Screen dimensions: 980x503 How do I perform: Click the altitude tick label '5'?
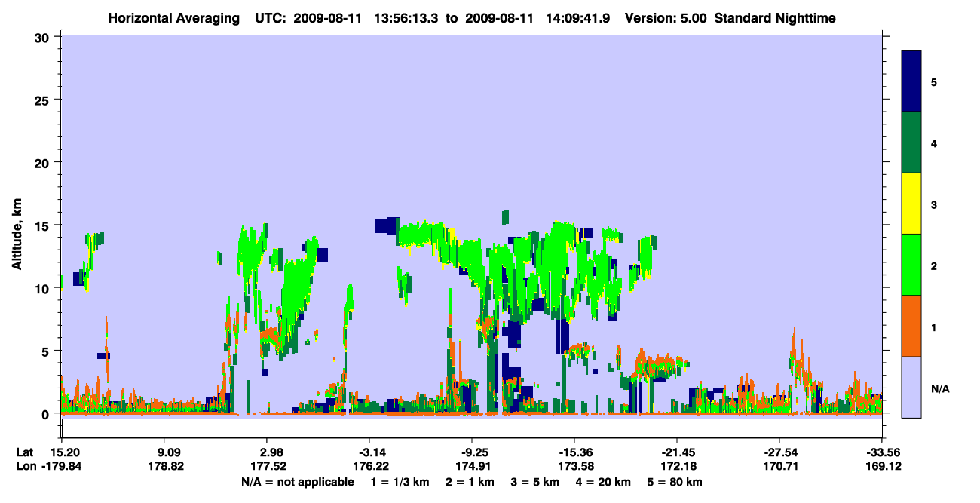click(x=47, y=351)
